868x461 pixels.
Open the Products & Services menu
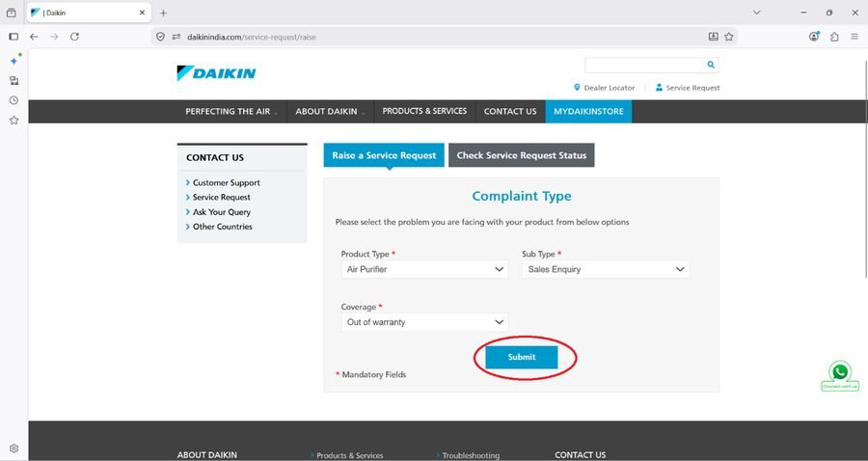tap(424, 111)
